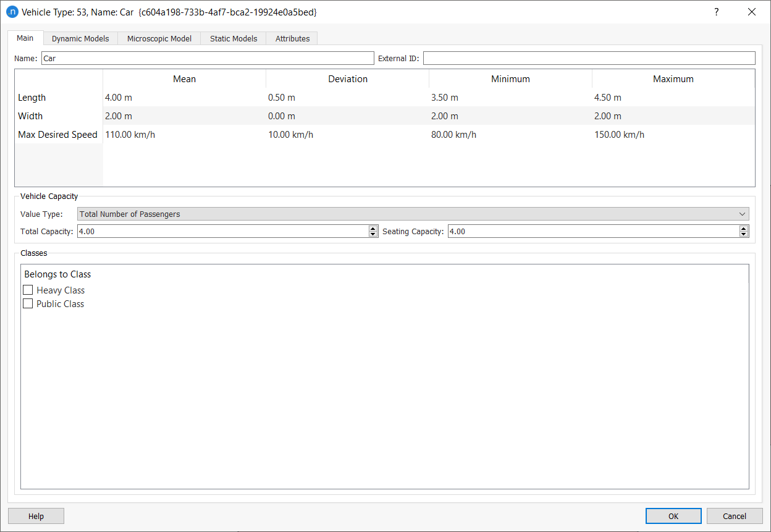Increase Total Capacity using the up stepper
The height and width of the screenshot is (532, 771).
coord(373,228)
